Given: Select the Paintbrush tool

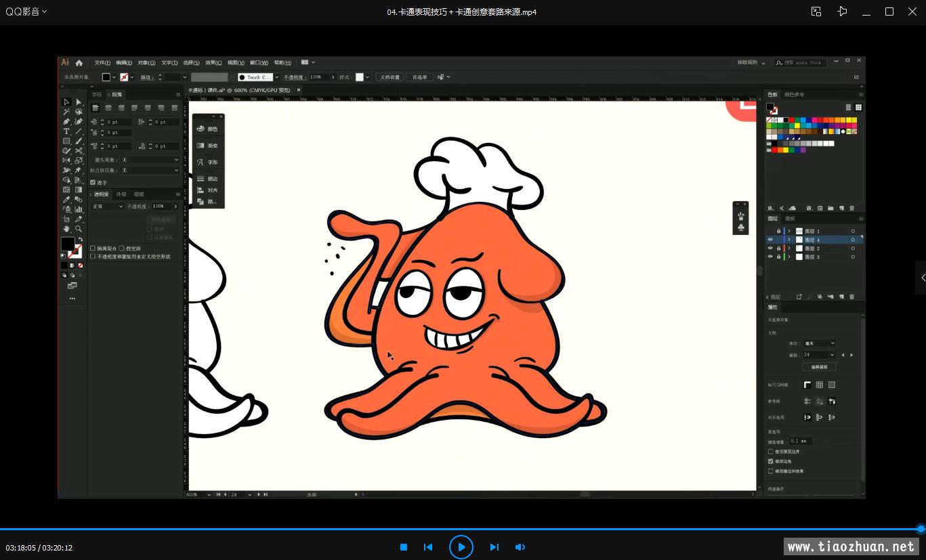Looking at the screenshot, I should 79,141.
